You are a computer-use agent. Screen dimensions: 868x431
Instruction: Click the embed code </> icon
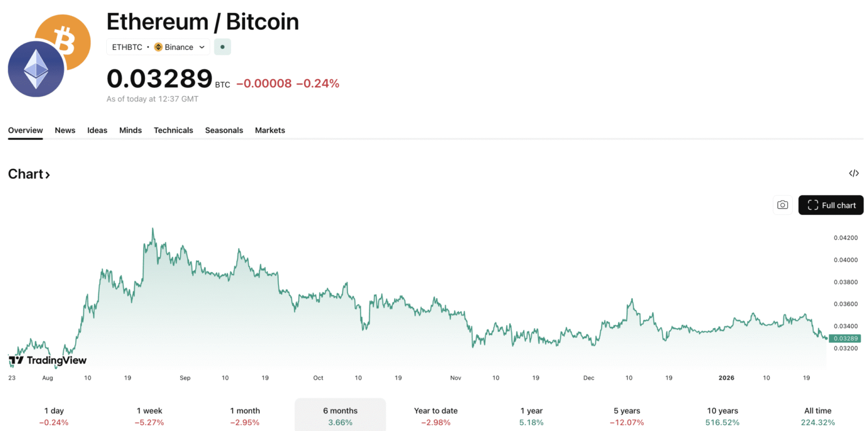point(853,173)
